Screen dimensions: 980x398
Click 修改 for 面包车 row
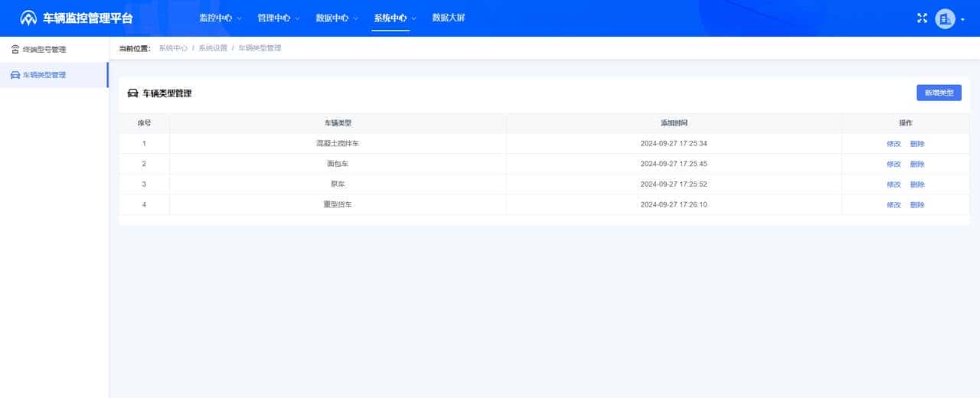(x=893, y=164)
